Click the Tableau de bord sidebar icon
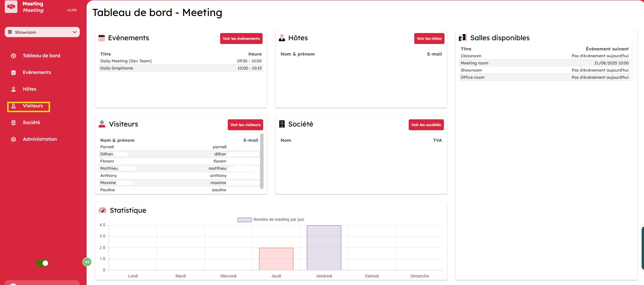 click(x=14, y=56)
